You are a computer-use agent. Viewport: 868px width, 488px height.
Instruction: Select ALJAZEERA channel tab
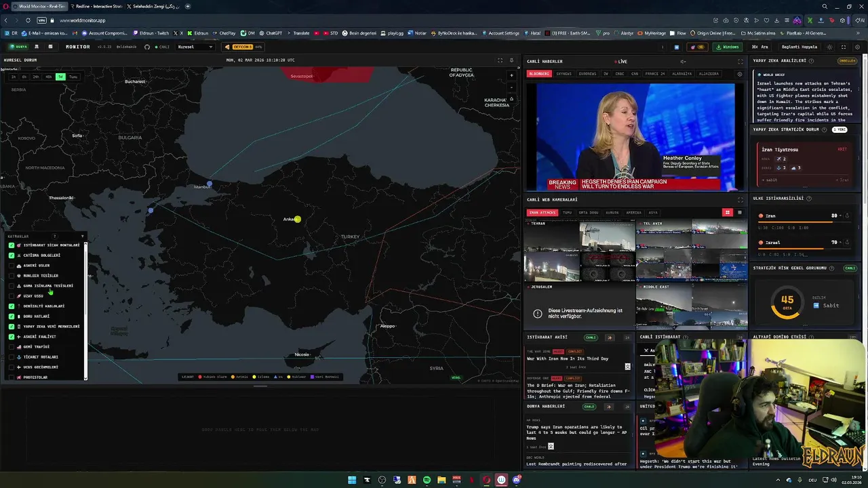point(709,74)
